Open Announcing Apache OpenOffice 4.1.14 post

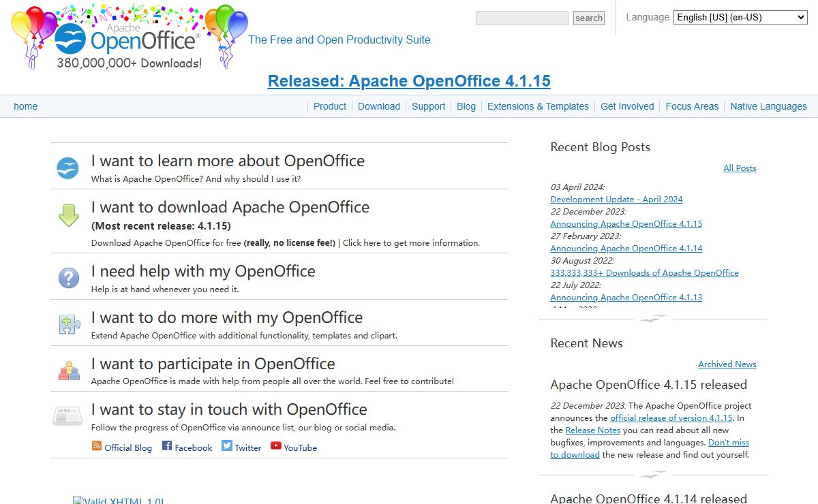(x=626, y=249)
